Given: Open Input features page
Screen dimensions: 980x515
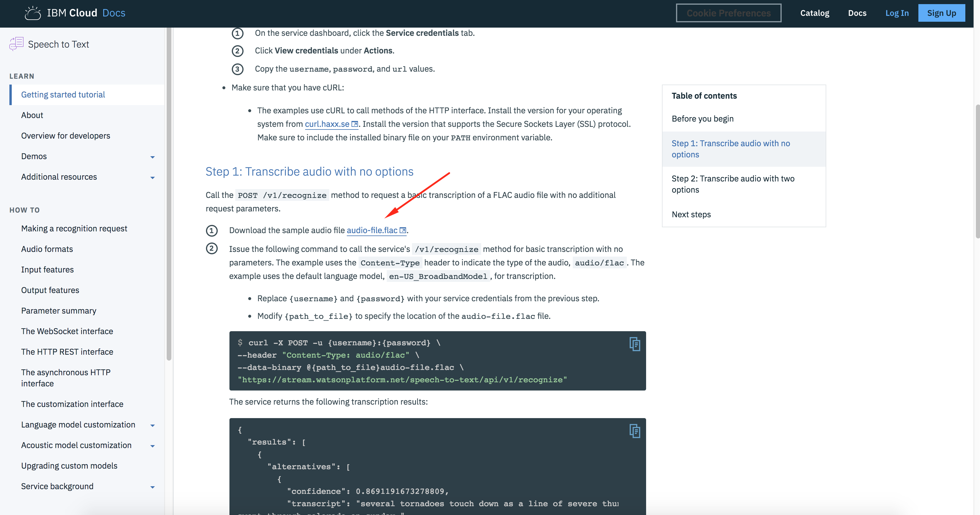Looking at the screenshot, I should pyautogui.click(x=47, y=270).
